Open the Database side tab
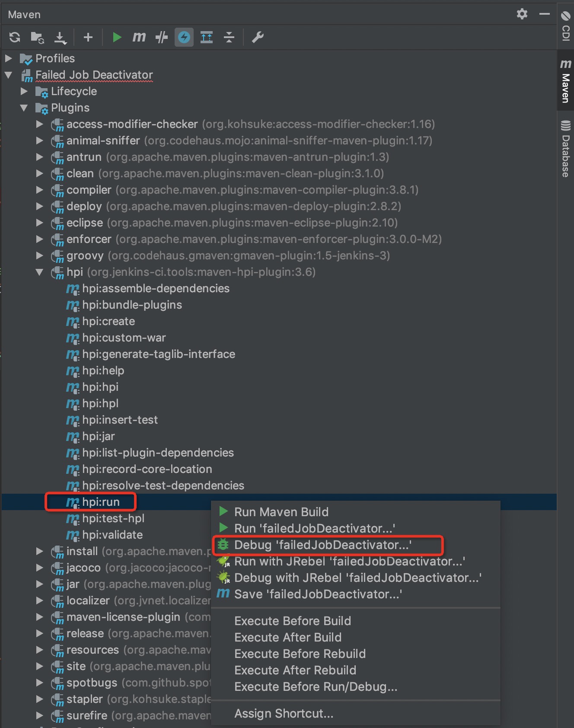The height and width of the screenshot is (728, 574). click(x=565, y=149)
